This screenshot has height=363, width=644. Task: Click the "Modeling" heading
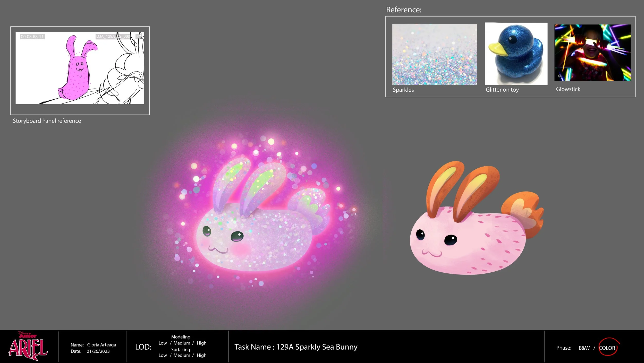point(181,337)
